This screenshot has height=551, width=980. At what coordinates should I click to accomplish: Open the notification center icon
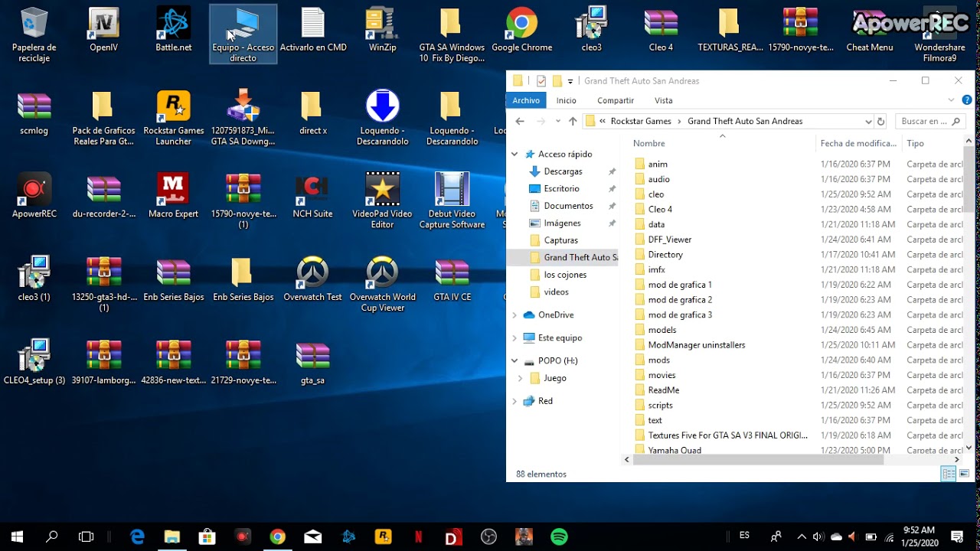point(956,537)
